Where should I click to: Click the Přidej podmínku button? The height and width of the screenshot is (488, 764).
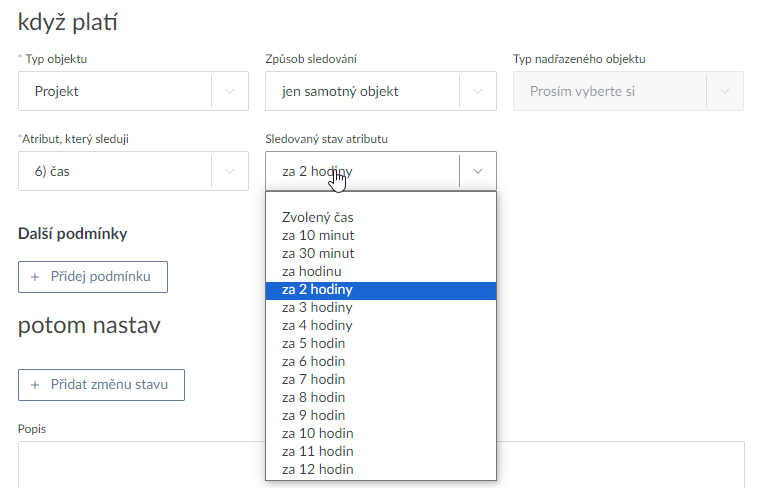(92, 277)
